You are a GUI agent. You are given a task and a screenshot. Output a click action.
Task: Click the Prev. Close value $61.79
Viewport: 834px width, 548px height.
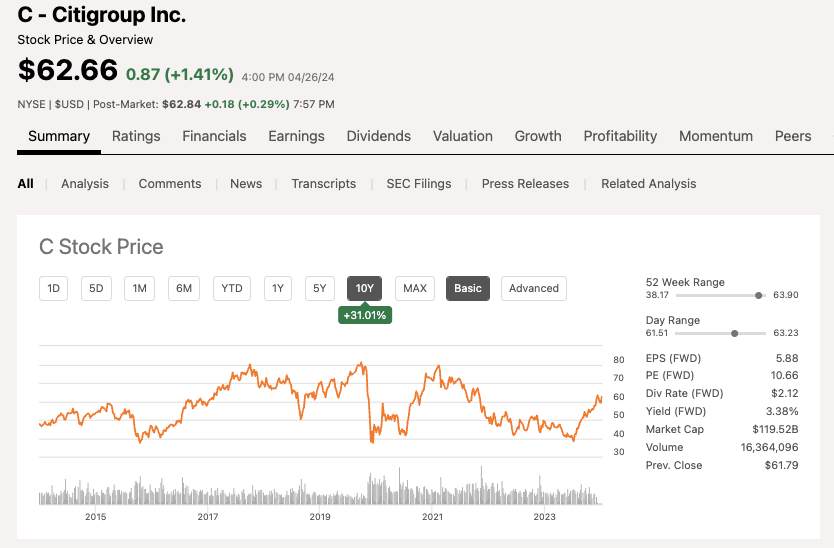(781, 465)
